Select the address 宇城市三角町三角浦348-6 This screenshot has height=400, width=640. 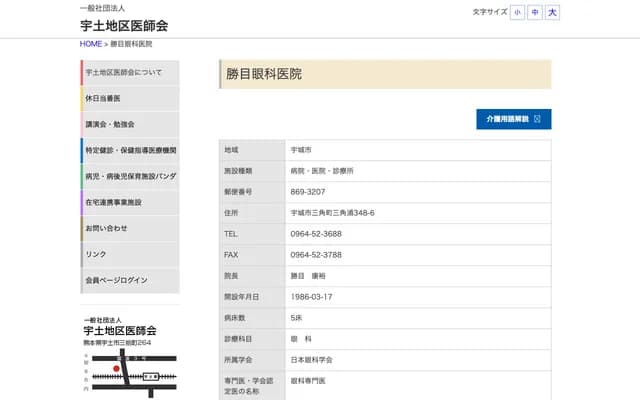click(332, 213)
